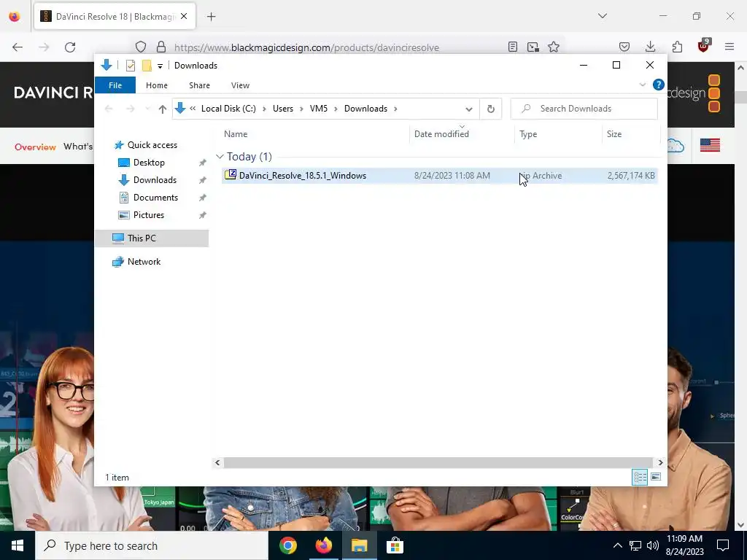Select VM5 in the address path

[x=319, y=109]
